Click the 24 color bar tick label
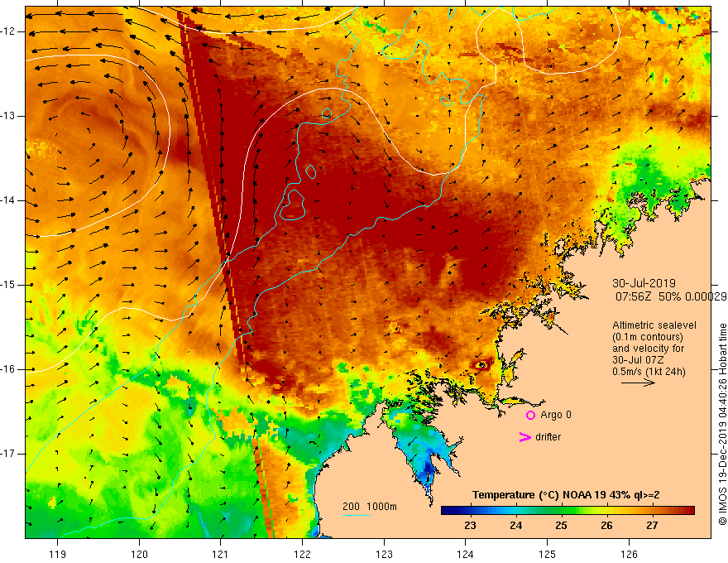728x563 pixels. (x=515, y=526)
